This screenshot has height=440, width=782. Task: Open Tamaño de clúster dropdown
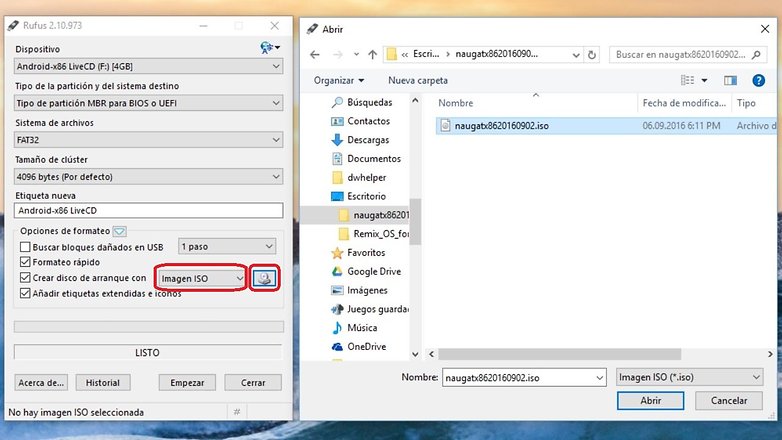click(x=149, y=177)
